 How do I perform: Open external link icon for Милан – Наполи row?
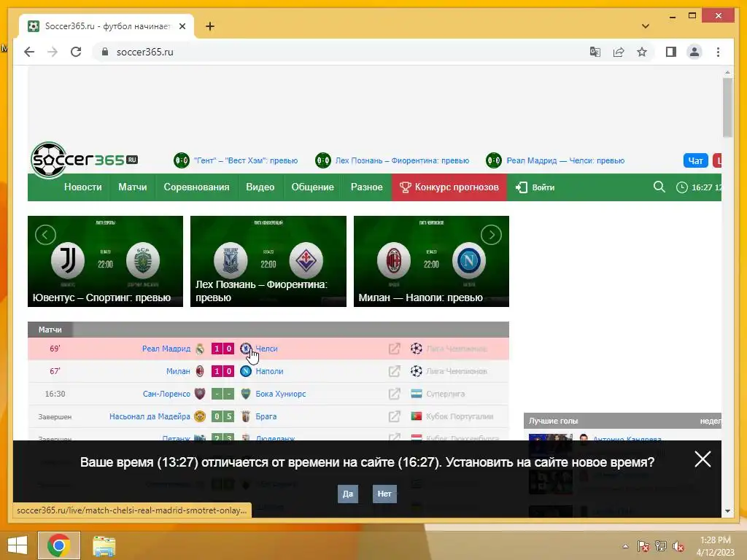pyautogui.click(x=394, y=371)
